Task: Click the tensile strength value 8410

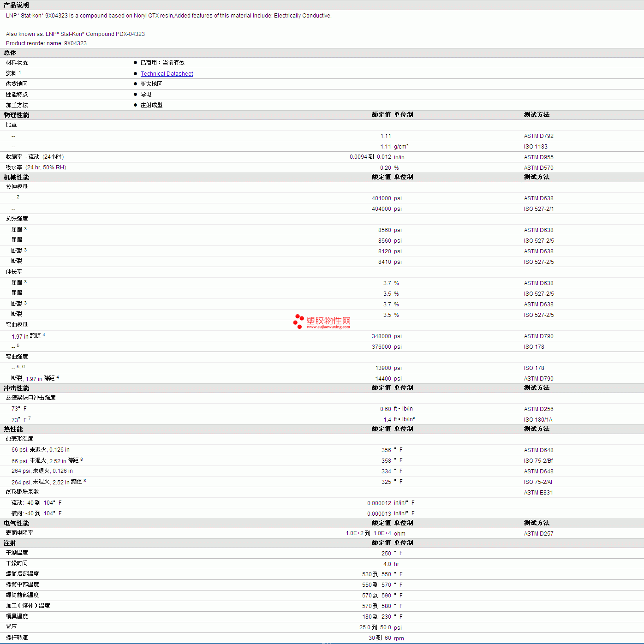Action: tap(384, 262)
